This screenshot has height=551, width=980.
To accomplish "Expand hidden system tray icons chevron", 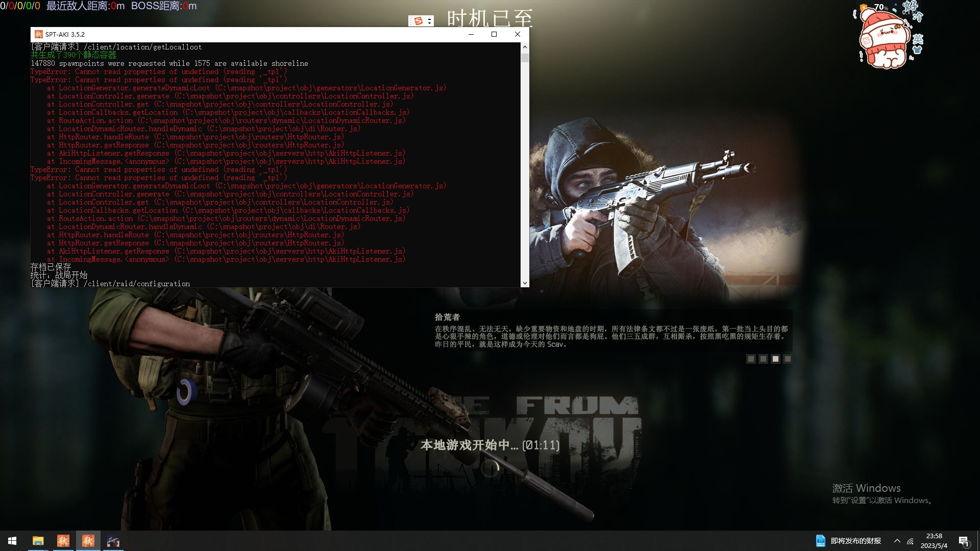I will (x=897, y=541).
